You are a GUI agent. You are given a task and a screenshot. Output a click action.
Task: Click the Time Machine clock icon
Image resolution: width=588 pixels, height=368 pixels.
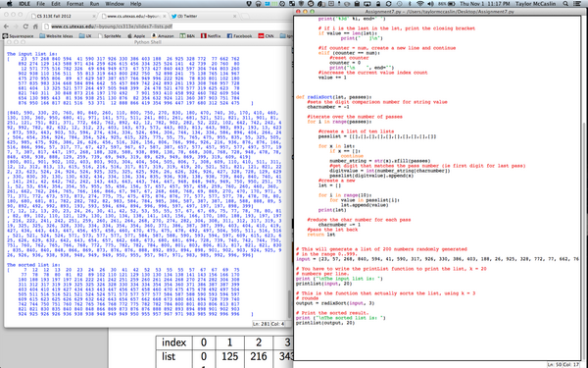coord(400,3)
